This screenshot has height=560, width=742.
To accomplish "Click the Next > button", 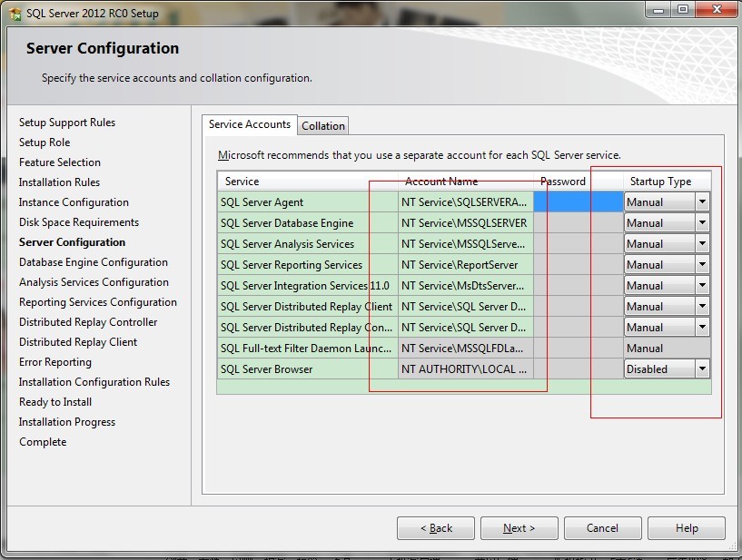I will point(519,528).
